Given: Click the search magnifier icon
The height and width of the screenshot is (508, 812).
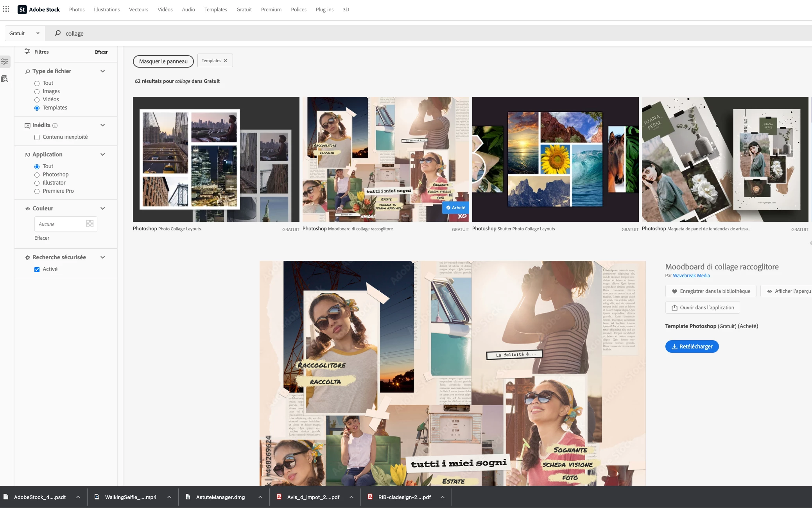Looking at the screenshot, I should point(57,33).
